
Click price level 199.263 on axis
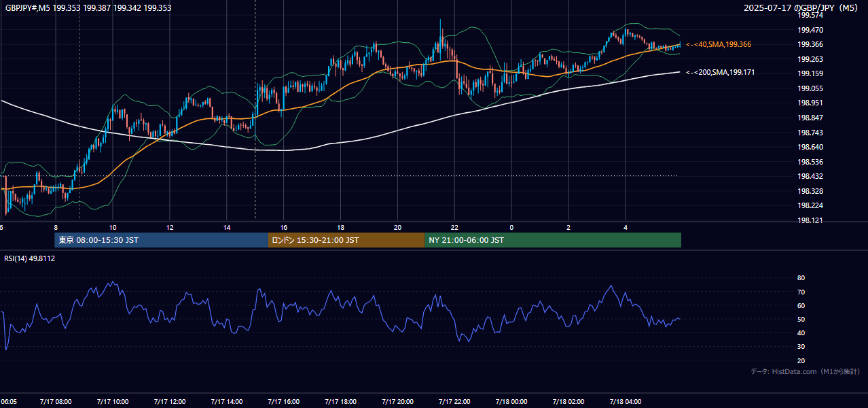[x=810, y=59]
